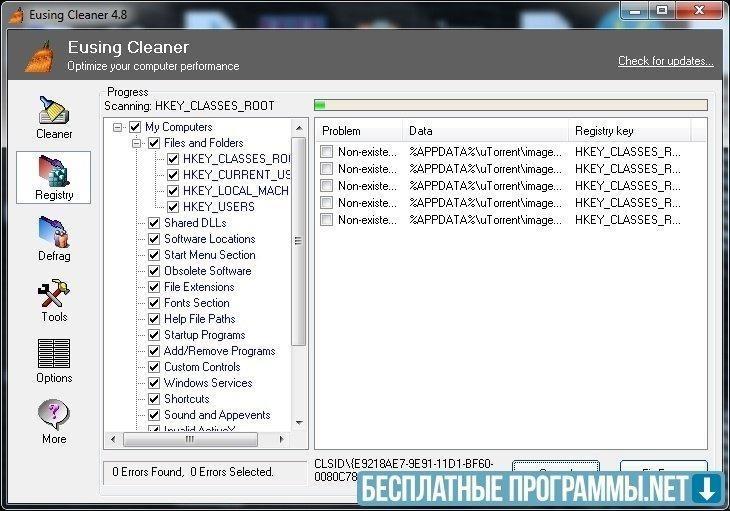730x511 pixels.
Task: Collapse the Files and Folders node
Action: 136,143
